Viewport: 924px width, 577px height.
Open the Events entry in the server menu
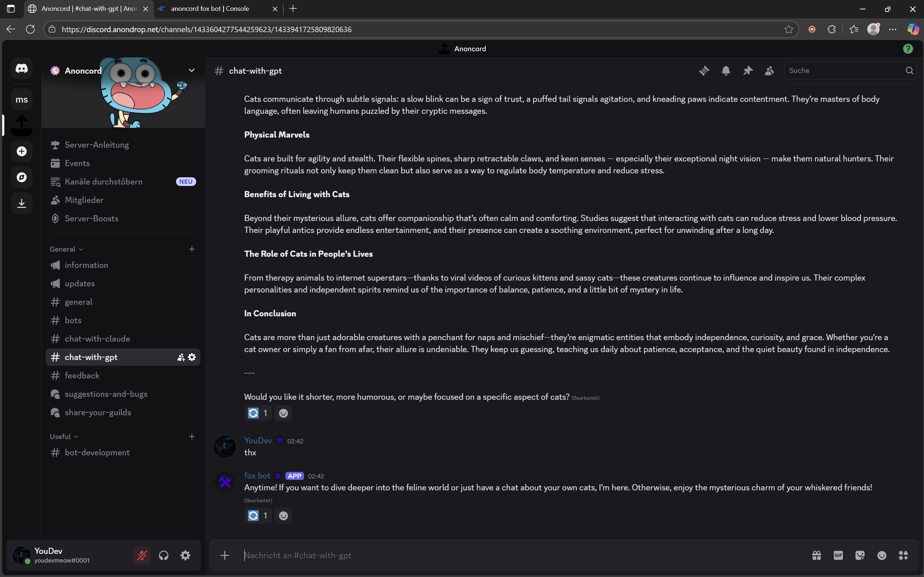point(77,163)
